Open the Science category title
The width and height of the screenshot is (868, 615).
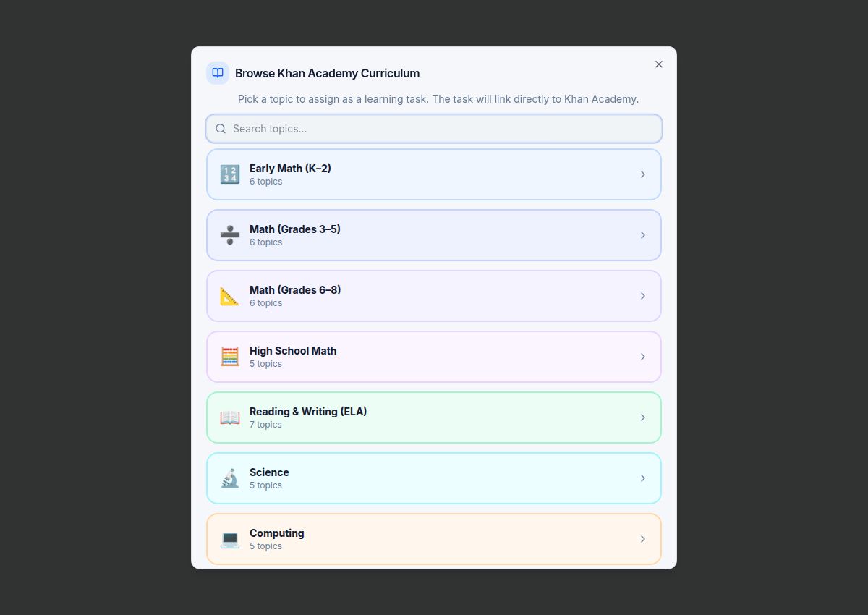tap(269, 472)
